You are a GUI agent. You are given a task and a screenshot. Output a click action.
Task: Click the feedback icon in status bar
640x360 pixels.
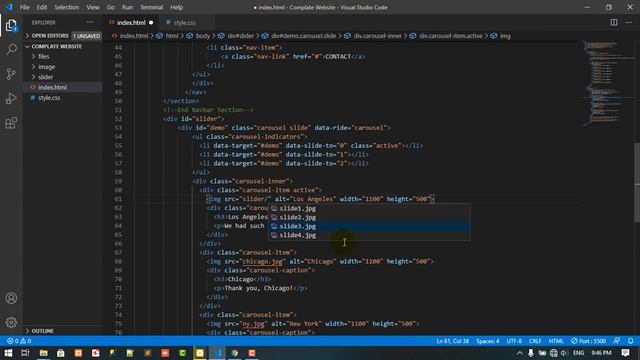[617, 341]
